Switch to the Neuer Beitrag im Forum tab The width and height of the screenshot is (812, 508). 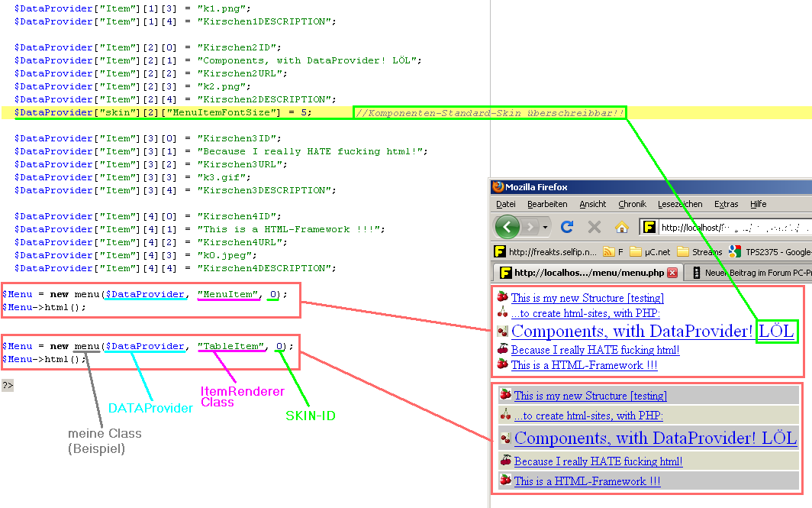tap(749, 273)
